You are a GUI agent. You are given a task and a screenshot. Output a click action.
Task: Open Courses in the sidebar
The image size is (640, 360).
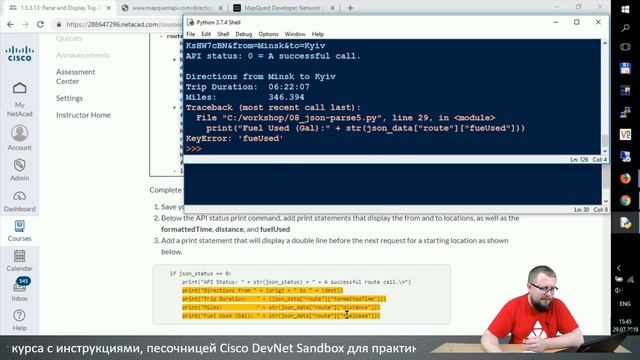(x=20, y=231)
